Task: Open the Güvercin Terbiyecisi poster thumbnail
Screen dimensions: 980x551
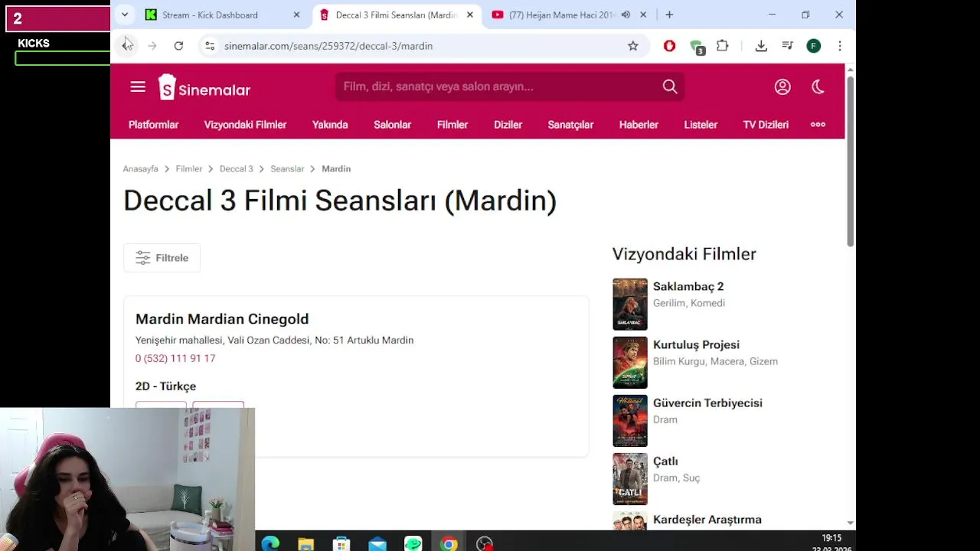Action: pos(630,421)
